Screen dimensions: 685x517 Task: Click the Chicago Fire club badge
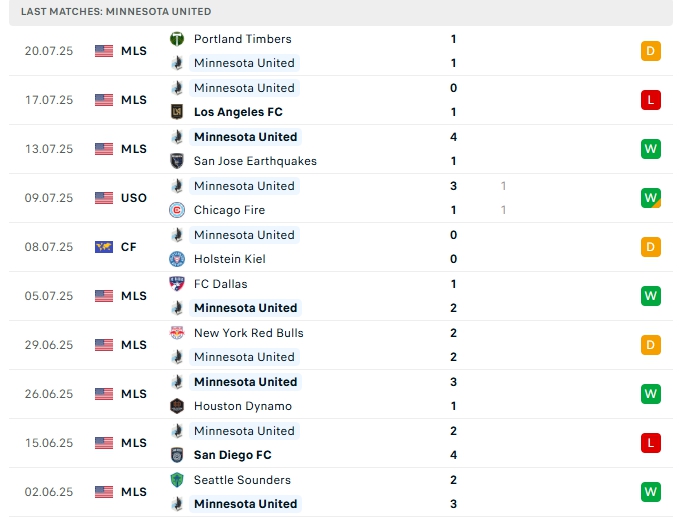click(x=177, y=210)
